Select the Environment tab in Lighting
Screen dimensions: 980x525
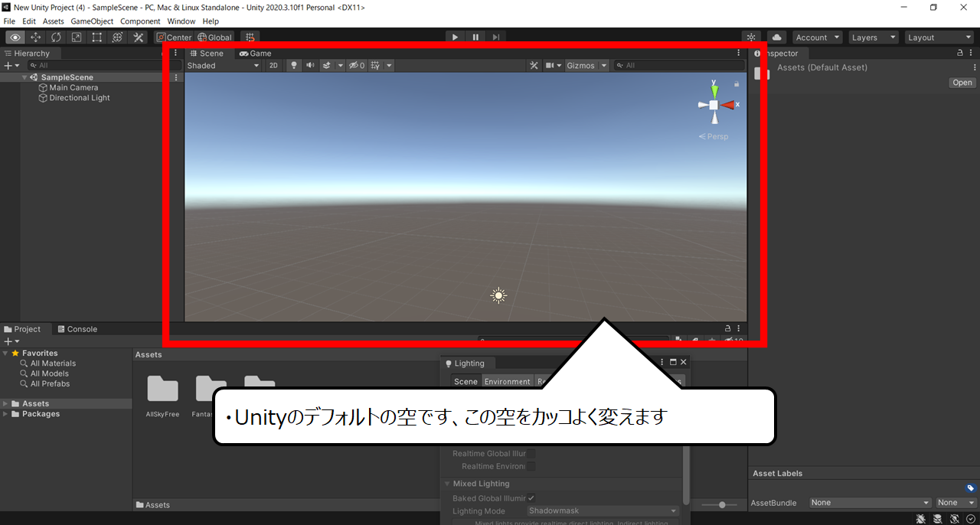507,382
